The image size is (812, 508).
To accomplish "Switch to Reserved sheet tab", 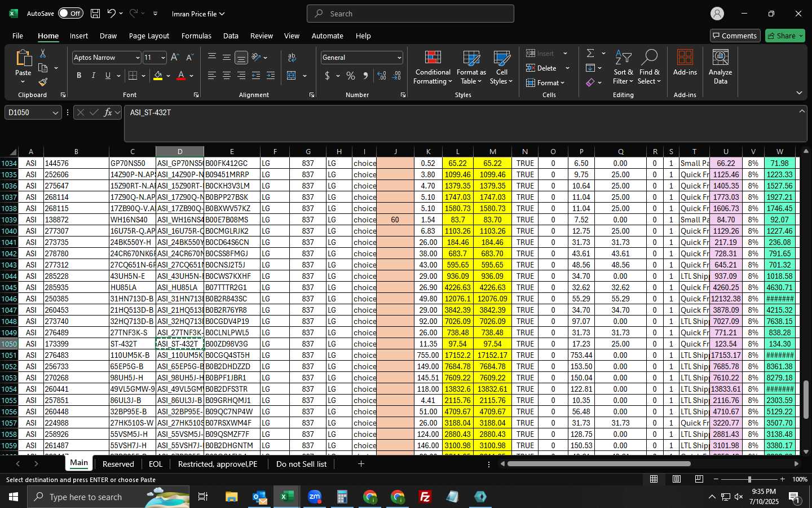I will click(x=118, y=464).
